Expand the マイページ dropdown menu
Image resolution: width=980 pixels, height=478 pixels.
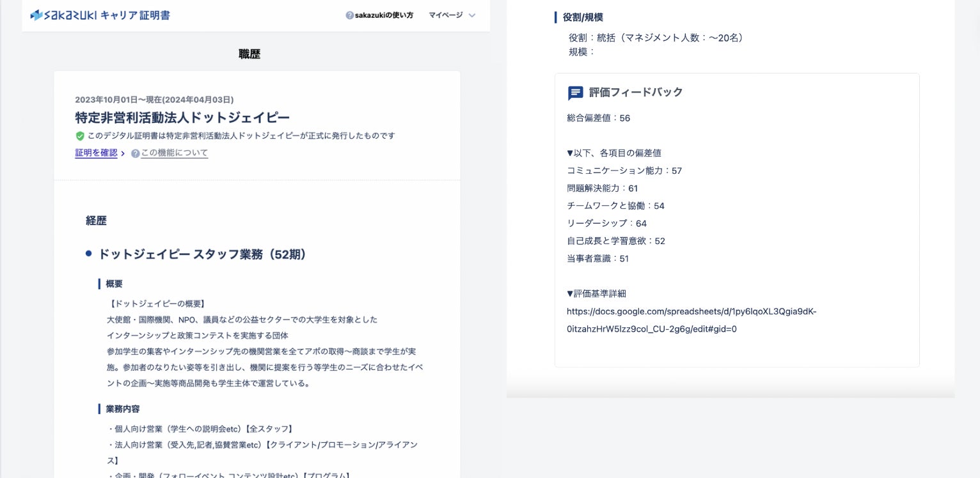[x=452, y=15]
